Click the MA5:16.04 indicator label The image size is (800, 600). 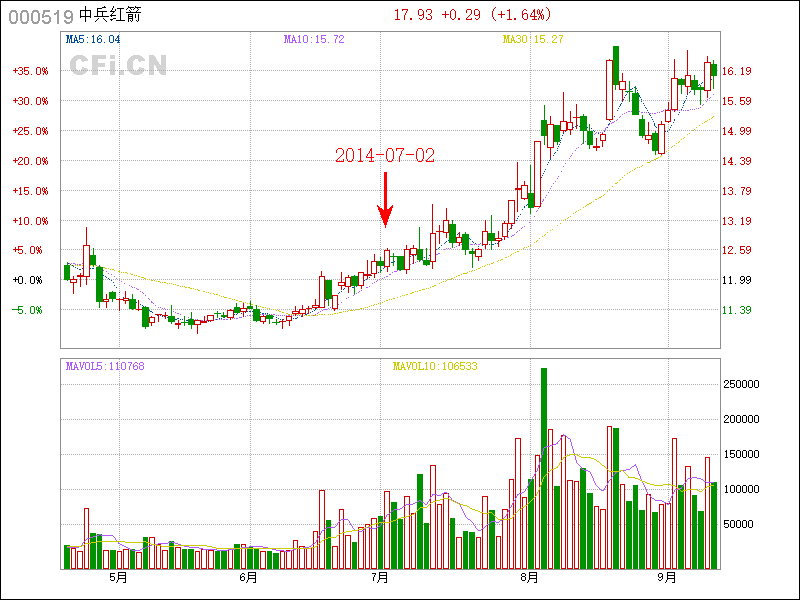[x=93, y=39]
